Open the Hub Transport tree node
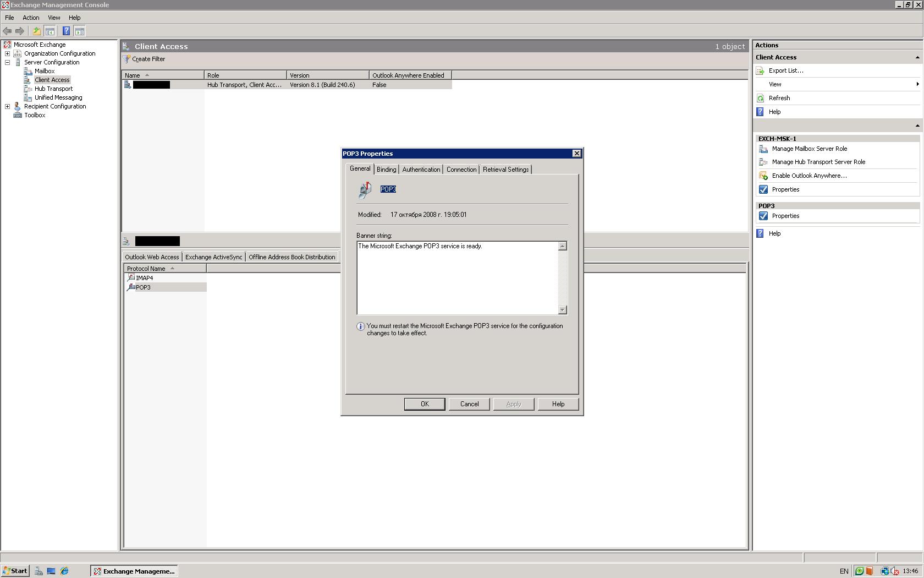This screenshot has width=924, height=578. click(53, 89)
